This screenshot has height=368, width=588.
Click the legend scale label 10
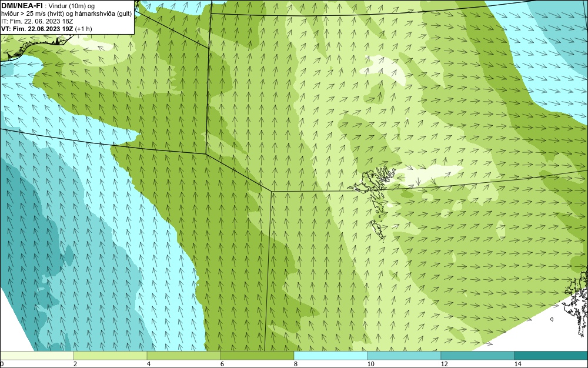[x=370, y=364]
